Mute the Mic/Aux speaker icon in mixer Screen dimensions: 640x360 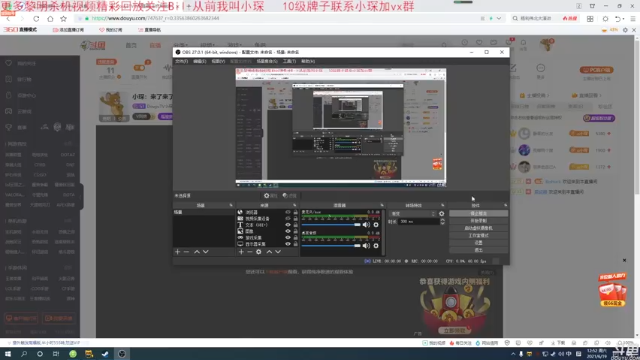[366, 224]
